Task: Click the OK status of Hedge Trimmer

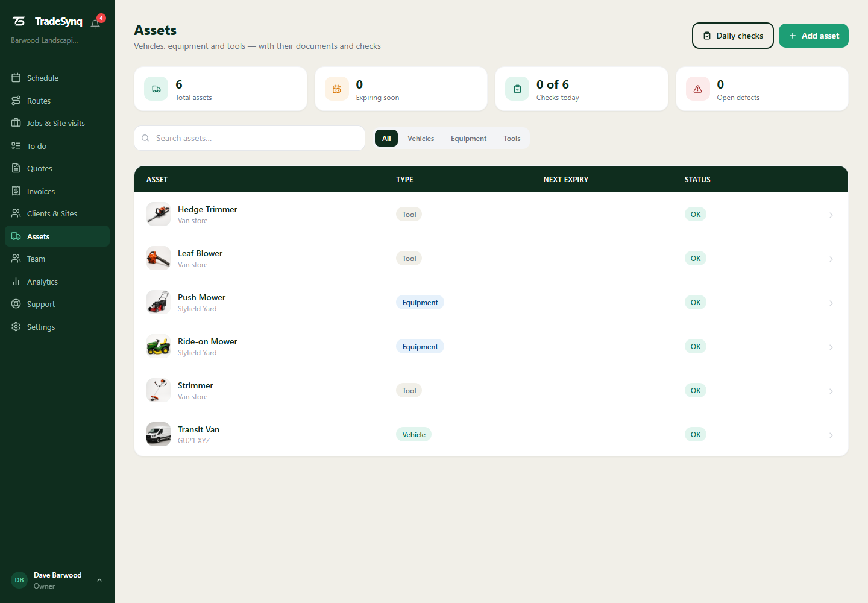Action: point(696,214)
